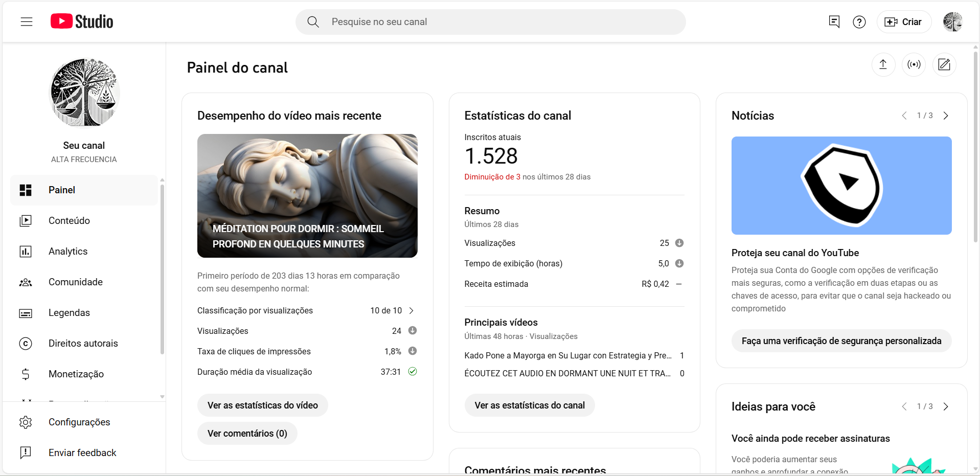Image resolution: width=980 pixels, height=476 pixels.
Task: Click the create post pencil icon
Action: point(944,64)
